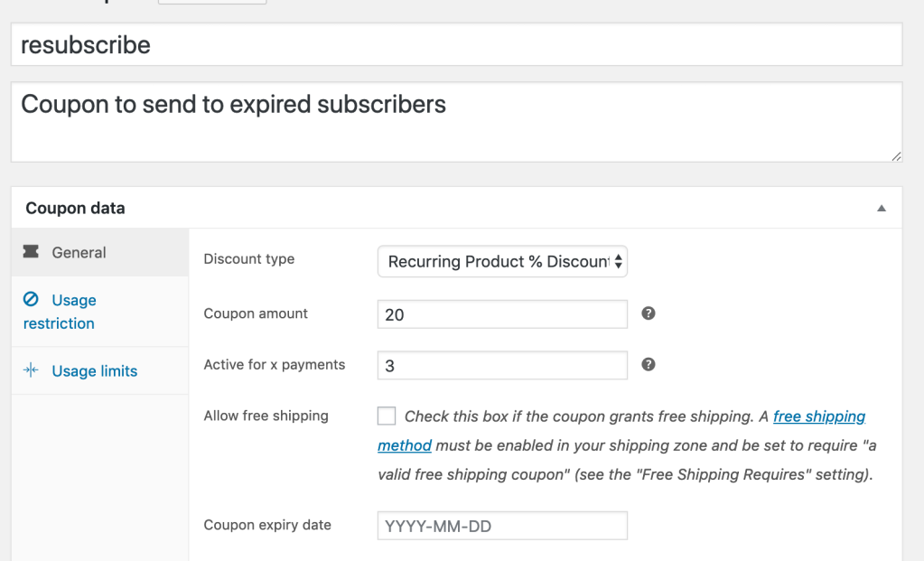Open the Discount type dropdown
This screenshot has width=924, height=561.
tap(502, 262)
